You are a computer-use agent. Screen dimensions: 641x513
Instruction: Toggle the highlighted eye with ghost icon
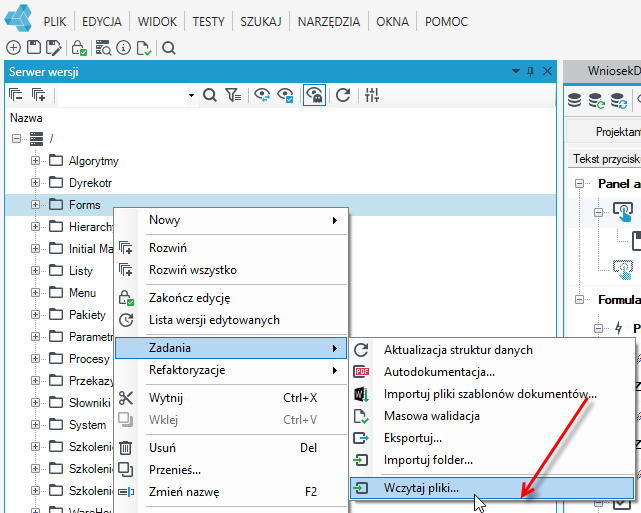coord(314,95)
